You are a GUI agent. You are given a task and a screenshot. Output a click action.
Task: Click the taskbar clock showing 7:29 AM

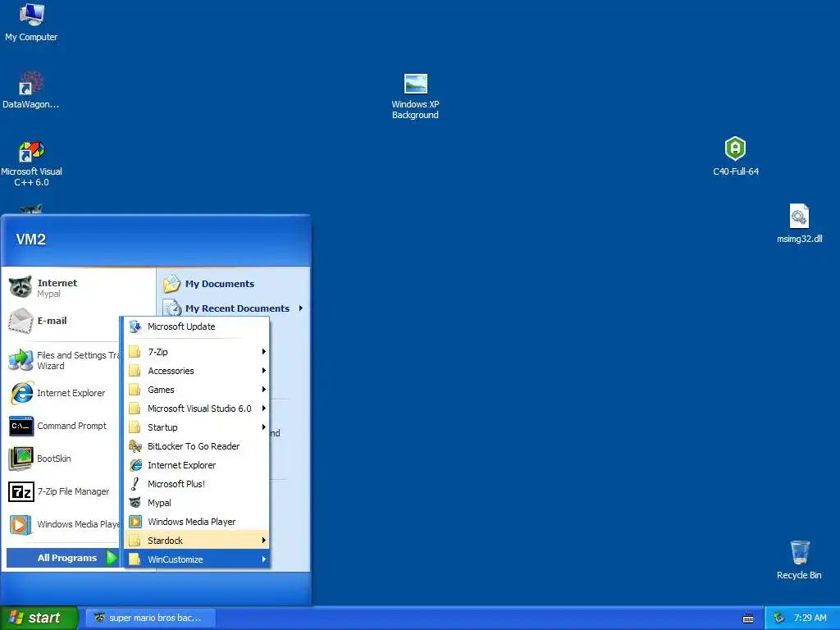click(x=810, y=618)
